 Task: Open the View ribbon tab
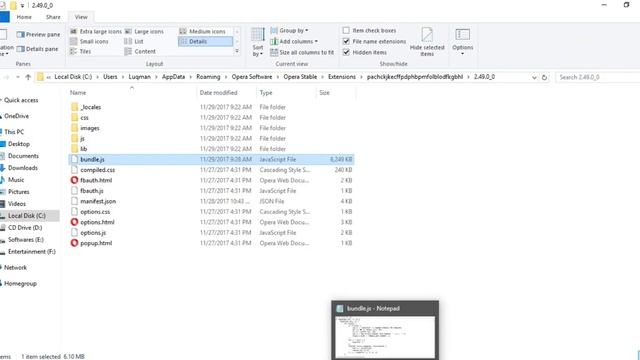[81, 17]
